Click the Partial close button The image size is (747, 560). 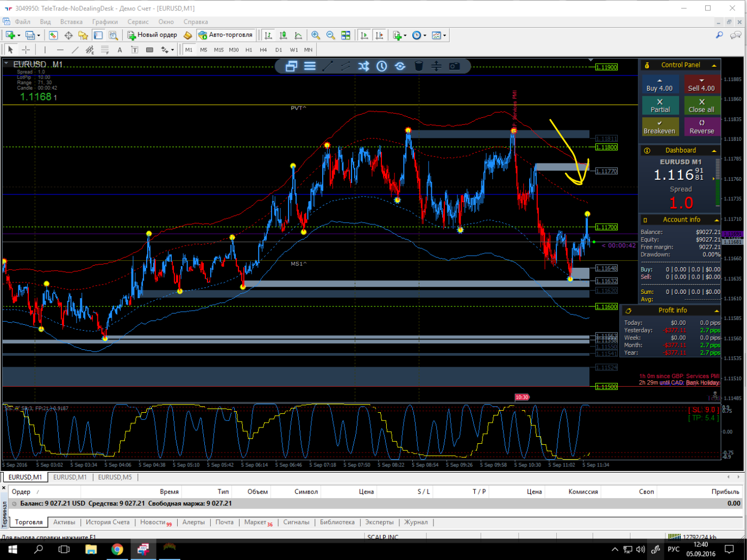660,105
